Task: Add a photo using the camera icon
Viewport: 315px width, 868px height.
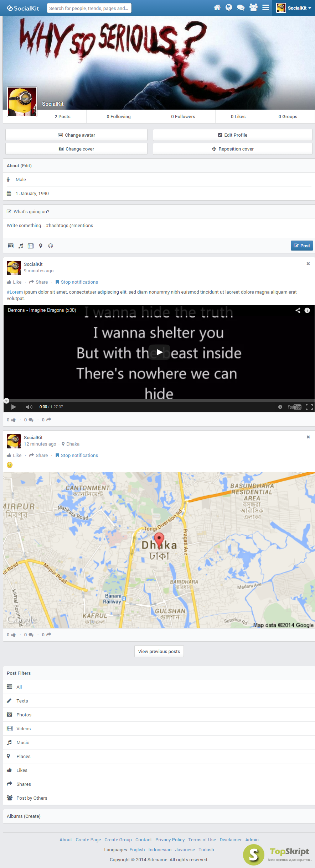Action: (x=11, y=246)
